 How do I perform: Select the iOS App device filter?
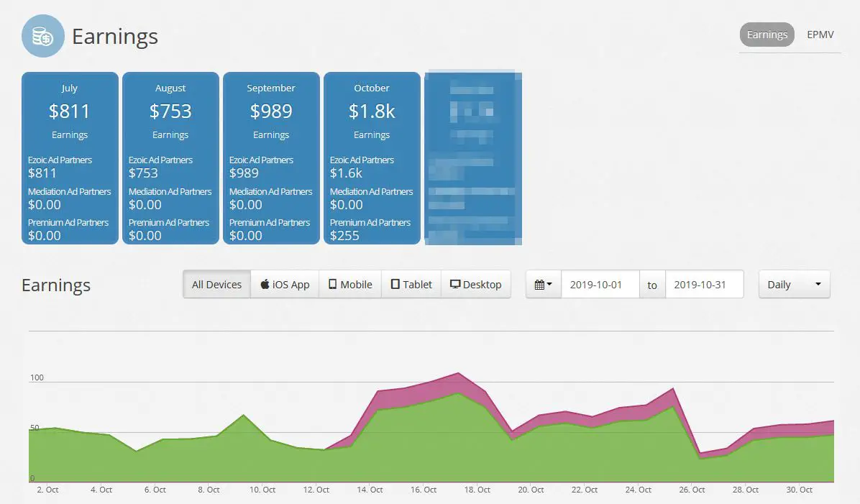pyautogui.click(x=285, y=284)
